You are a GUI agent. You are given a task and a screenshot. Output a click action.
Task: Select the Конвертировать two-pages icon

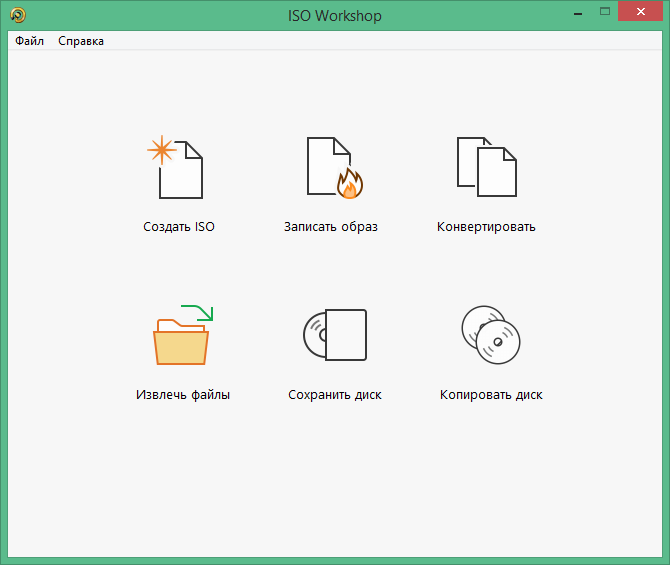point(487,166)
